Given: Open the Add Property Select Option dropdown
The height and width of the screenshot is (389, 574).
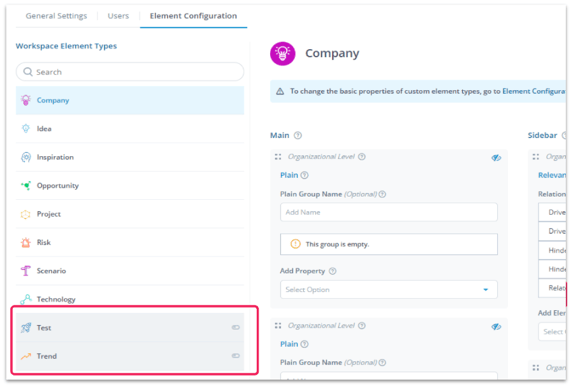Looking at the screenshot, I should [x=389, y=289].
